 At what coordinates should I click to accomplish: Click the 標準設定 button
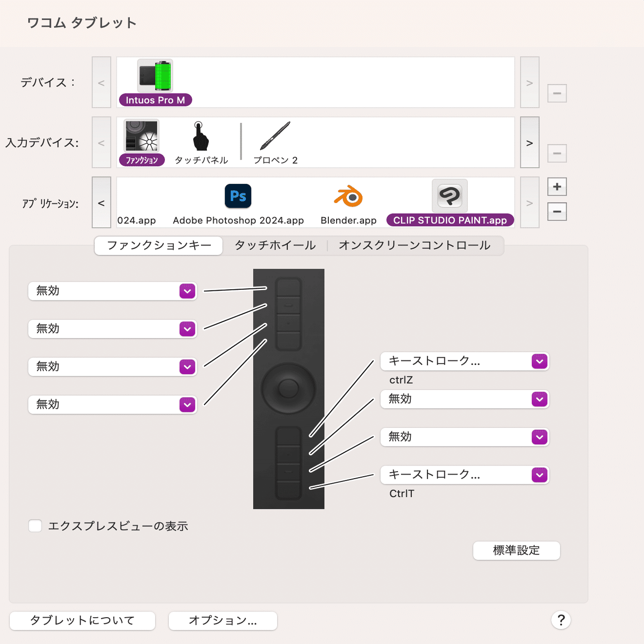(516, 550)
